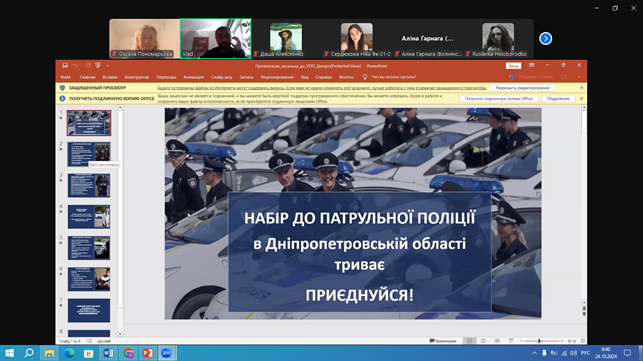Click the zoom out minus button
Viewport: 643px width, 361px height.
click(521, 341)
